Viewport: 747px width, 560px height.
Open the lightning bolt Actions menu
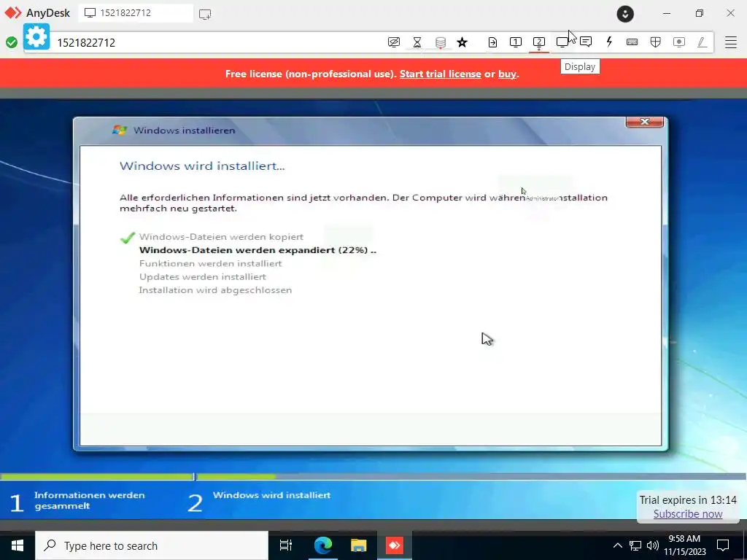tap(609, 42)
